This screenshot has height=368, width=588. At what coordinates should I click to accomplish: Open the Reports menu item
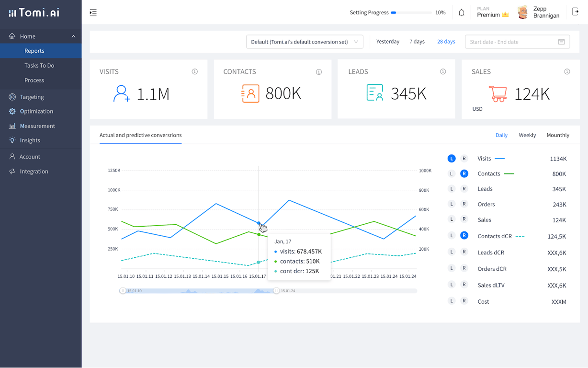click(x=41, y=51)
